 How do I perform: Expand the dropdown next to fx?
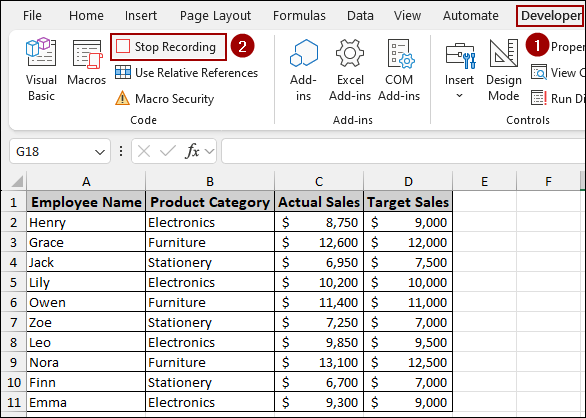tap(210, 151)
